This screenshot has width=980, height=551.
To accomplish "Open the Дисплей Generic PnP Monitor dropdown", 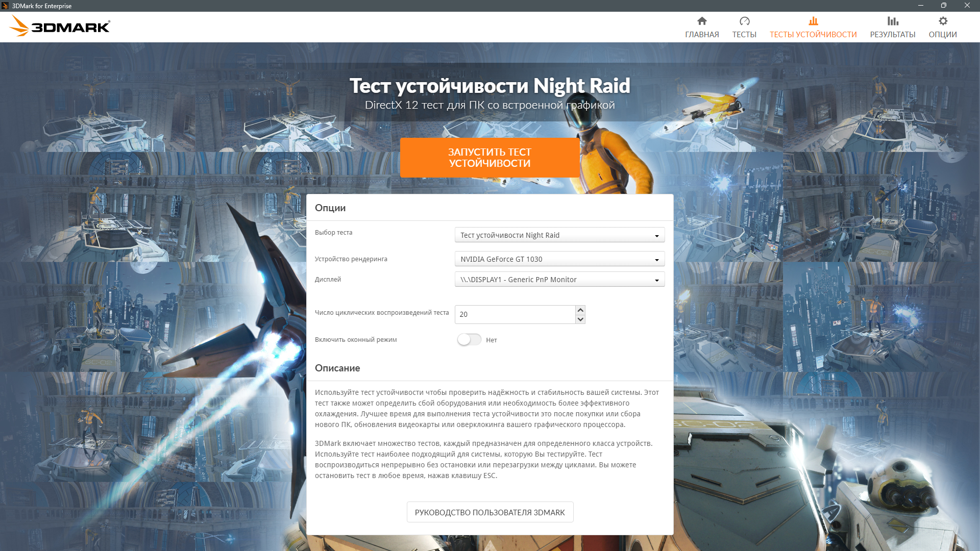I will pos(559,280).
